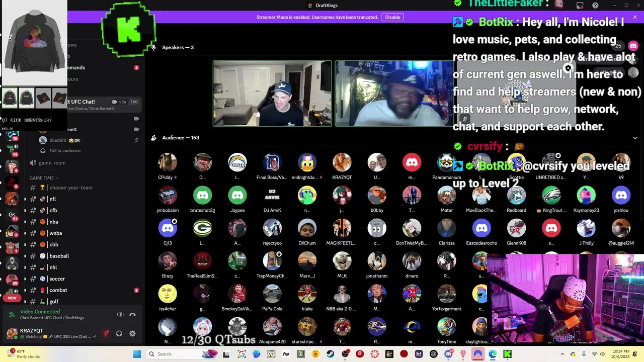The height and width of the screenshot is (362, 644).
Task: Open blake's audience avatar
Action: (307, 294)
